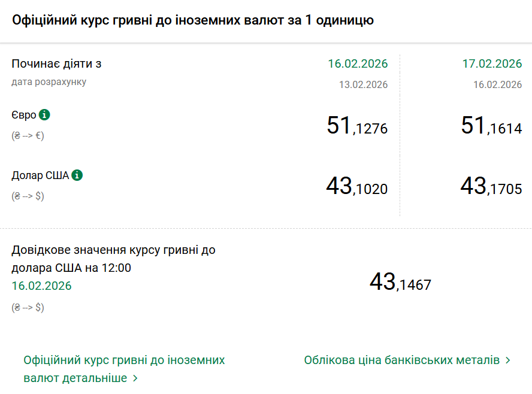Click the reference rate value 43,1467
This screenshot has height=394, width=532.
pyautogui.click(x=400, y=283)
